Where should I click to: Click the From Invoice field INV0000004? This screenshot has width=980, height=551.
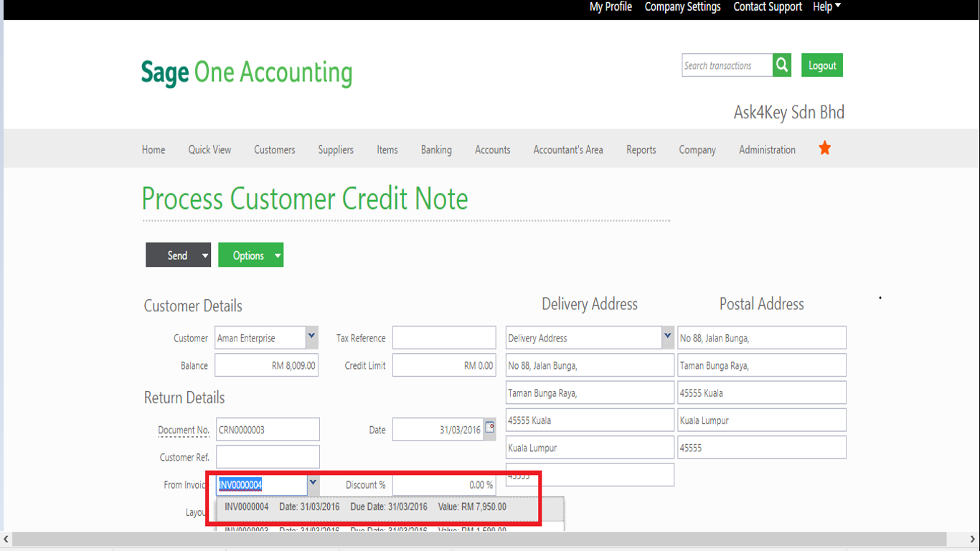pyautogui.click(x=262, y=485)
